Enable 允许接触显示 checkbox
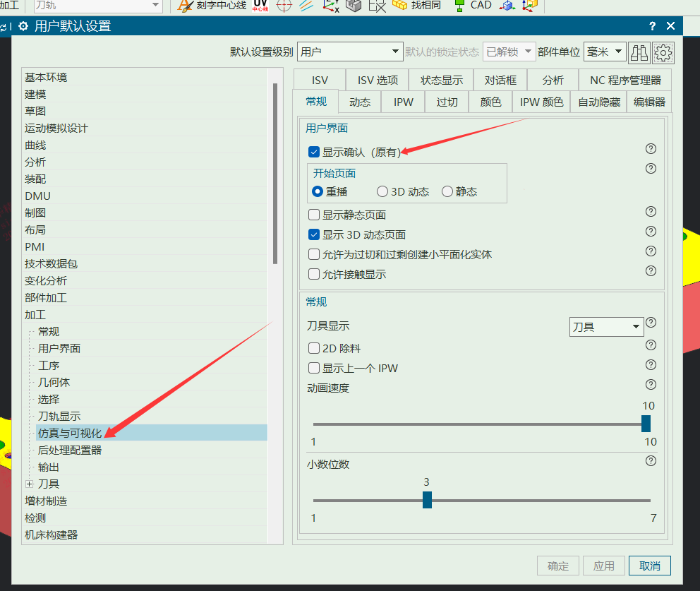 pyautogui.click(x=314, y=274)
